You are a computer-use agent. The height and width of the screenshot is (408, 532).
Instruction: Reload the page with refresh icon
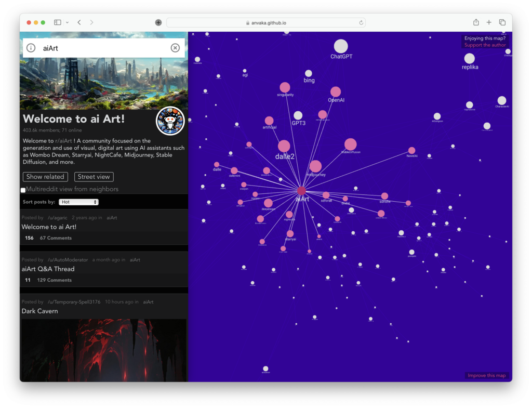click(x=361, y=23)
